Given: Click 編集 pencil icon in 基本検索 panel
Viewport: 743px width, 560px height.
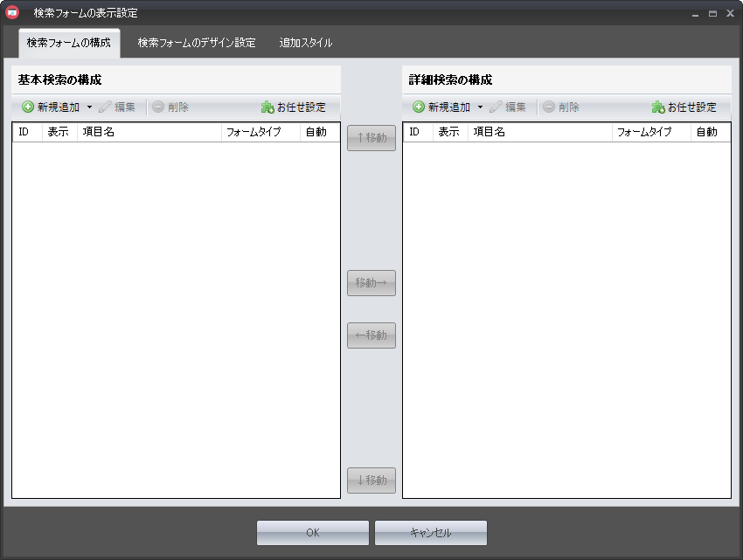Looking at the screenshot, I should pos(105,107).
